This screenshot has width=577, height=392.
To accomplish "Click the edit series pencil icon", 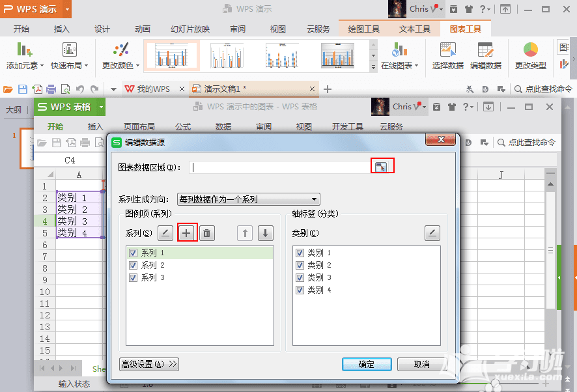I will [165, 233].
